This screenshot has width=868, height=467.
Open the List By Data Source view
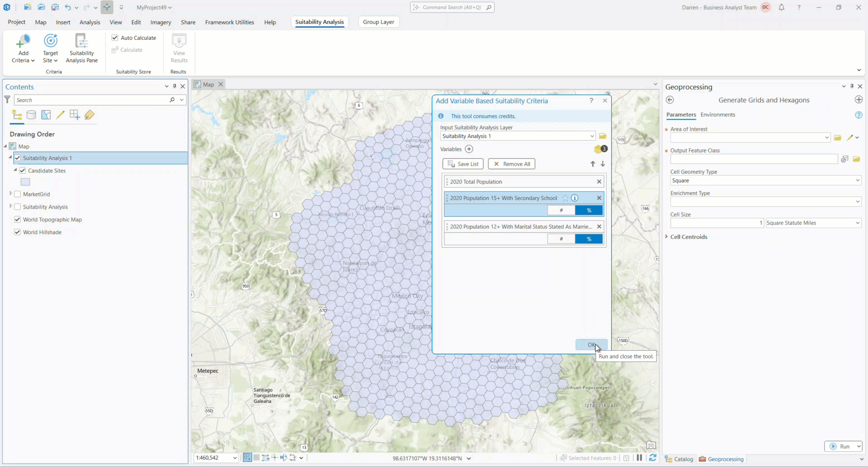click(x=31, y=114)
